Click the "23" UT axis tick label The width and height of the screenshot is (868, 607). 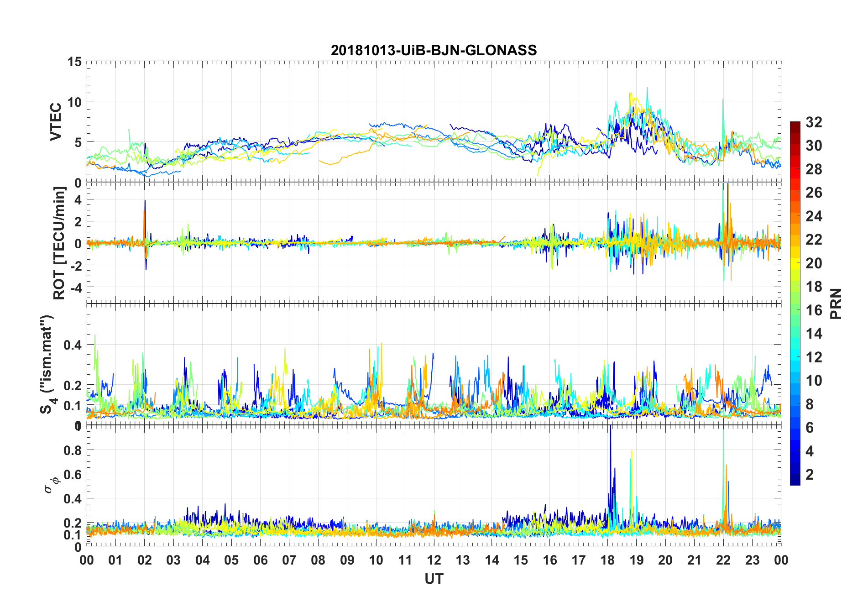click(x=753, y=560)
